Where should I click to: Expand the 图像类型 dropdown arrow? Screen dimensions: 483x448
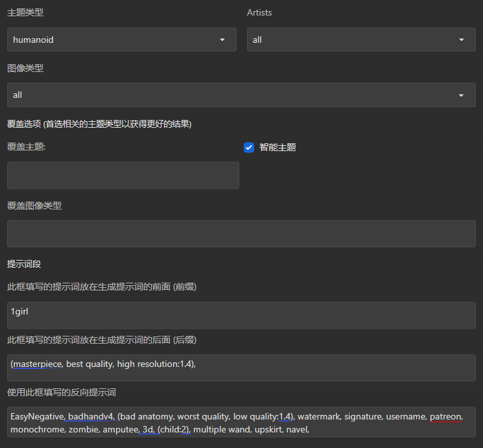click(x=462, y=95)
